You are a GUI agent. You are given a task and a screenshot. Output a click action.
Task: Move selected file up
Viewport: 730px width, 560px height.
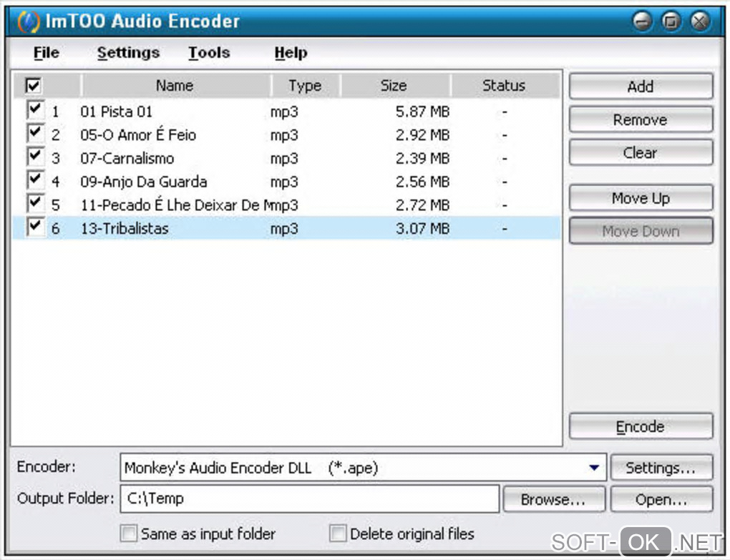click(641, 198)
